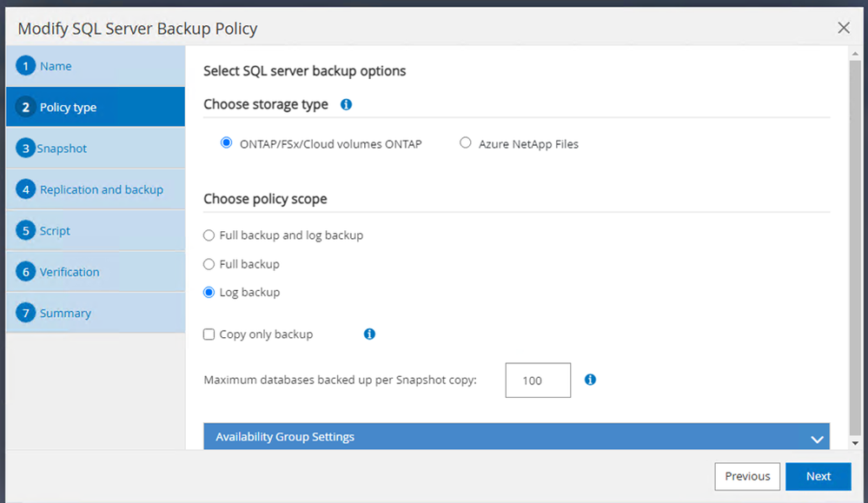Select Azure NetApp Files storage type
The width and height of the screenshot is (868, 503).
[466, 143]
